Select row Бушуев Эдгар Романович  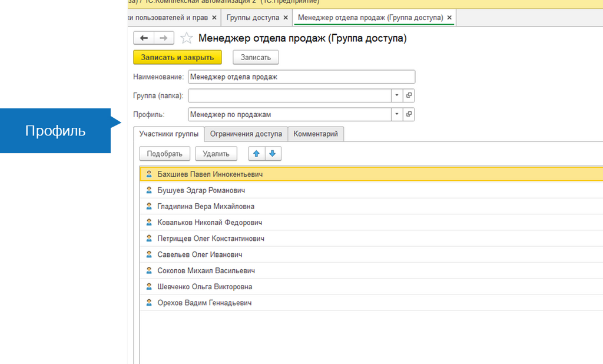[x=372, y=190]
